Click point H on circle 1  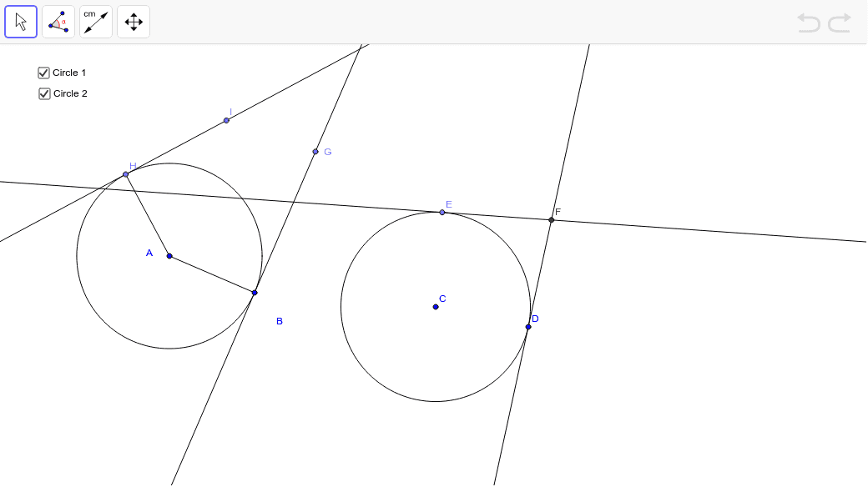click(126, 174)
